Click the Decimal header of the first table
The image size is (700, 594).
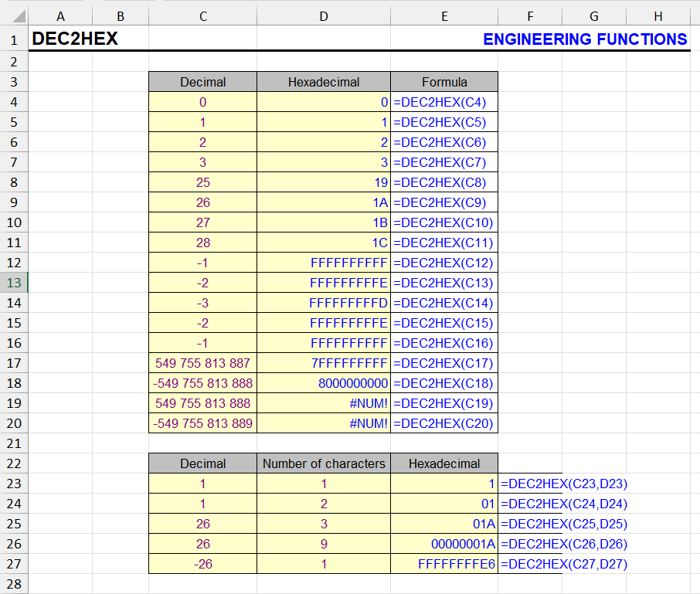(202, 82)
